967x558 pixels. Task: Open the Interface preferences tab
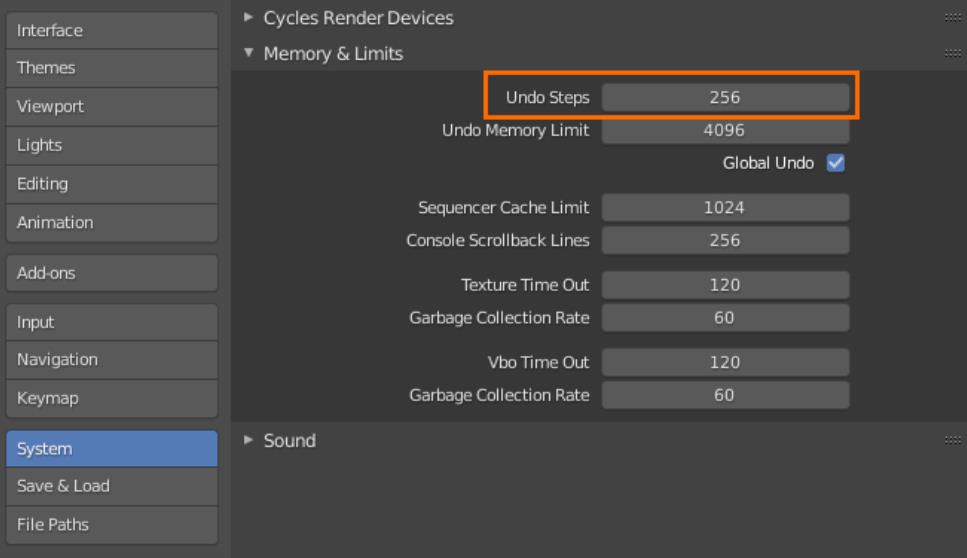click(112, 30)
